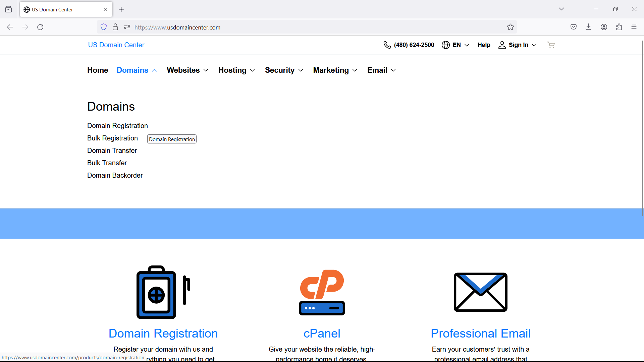Click the tracking protection shield icon
Viewport: 644px width, 362px height.
[x=104, y=27]
